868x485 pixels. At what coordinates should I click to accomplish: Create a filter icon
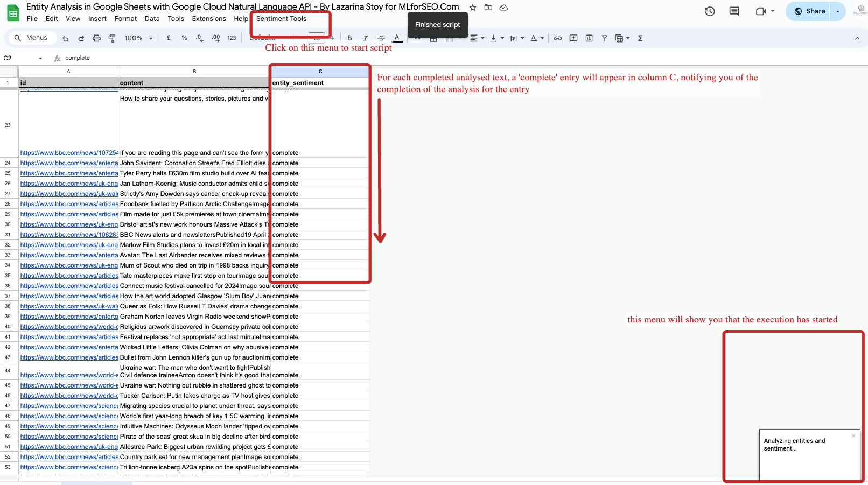pyautogui.click(x=605, y=38)
